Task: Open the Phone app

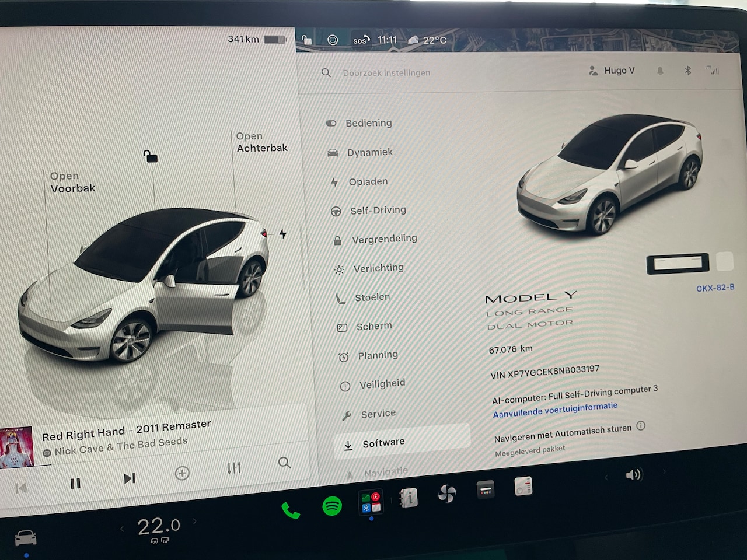Action: [290, 511]
